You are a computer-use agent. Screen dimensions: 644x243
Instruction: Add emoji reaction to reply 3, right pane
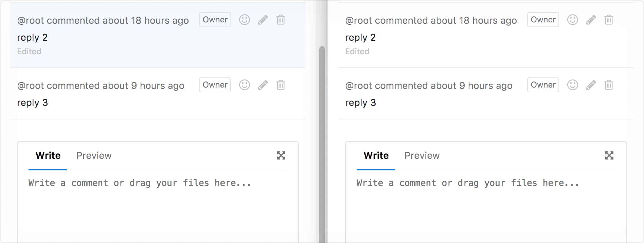coord(573,85)
